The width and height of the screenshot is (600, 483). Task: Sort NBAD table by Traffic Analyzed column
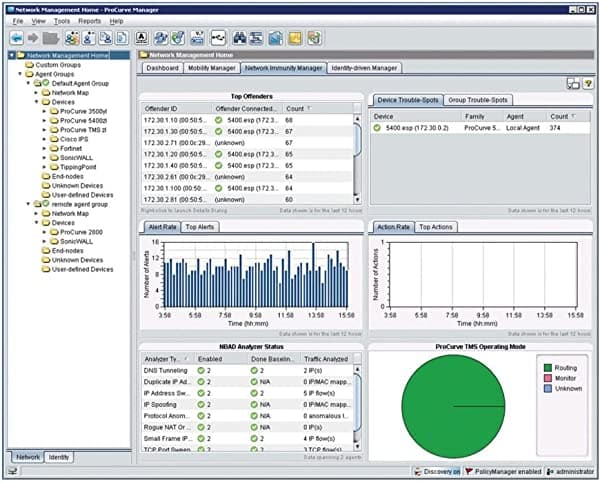pos(326,359)
